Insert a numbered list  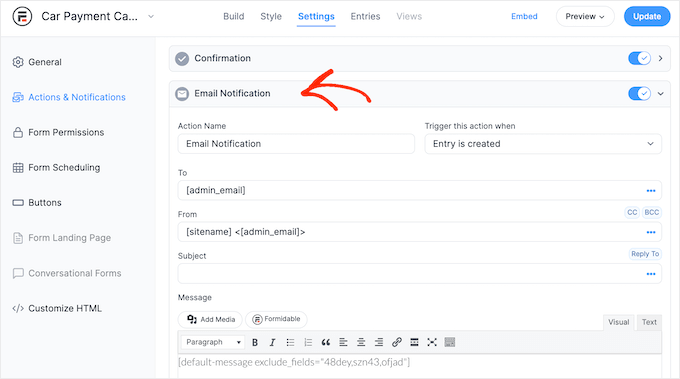[x=308, y=343]
